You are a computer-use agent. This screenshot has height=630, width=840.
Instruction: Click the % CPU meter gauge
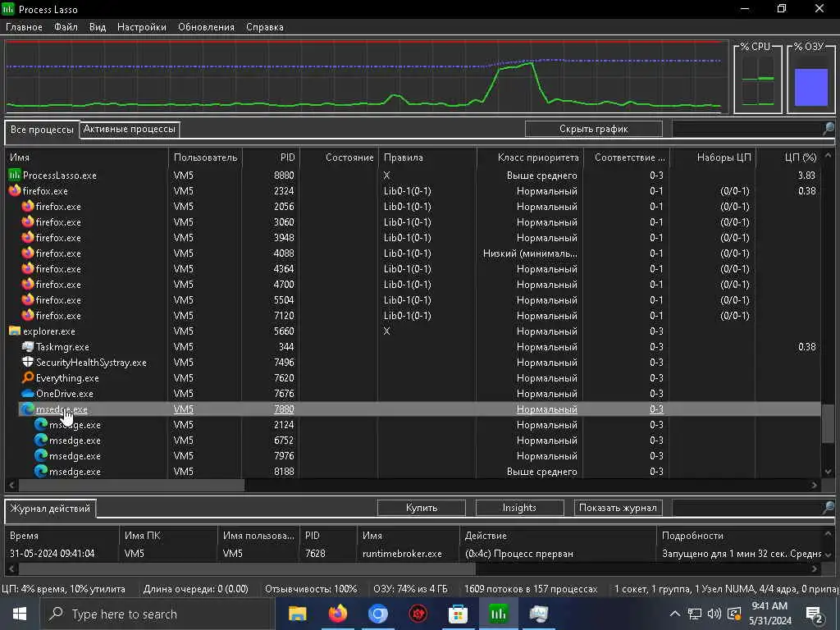click(757, 80)
